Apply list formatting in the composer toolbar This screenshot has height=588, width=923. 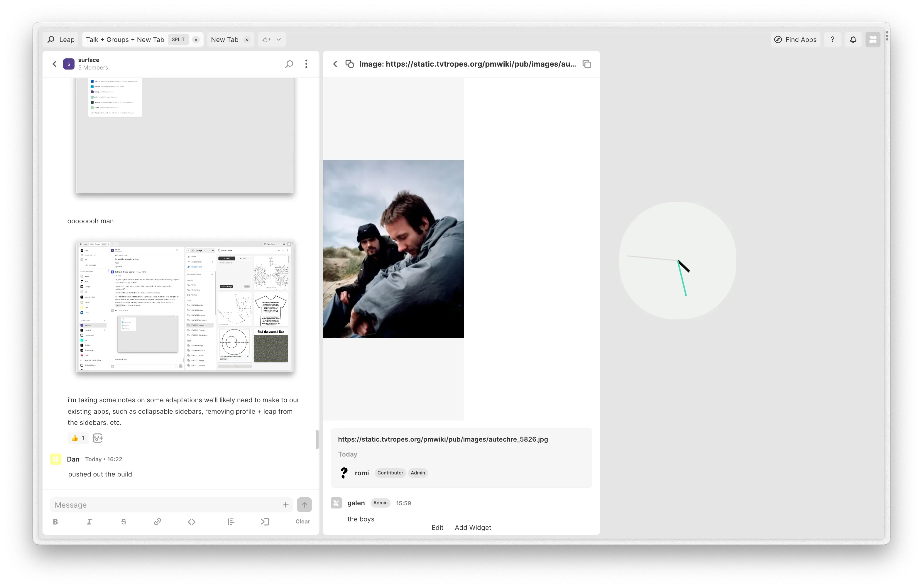point(231,522)
